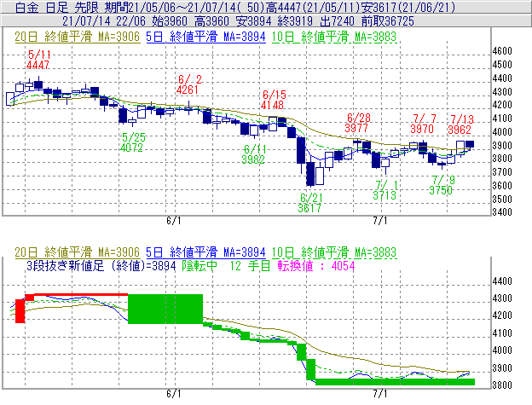
Task: Select the 5/11 4447 high label
Action: [x=38, y=60]
